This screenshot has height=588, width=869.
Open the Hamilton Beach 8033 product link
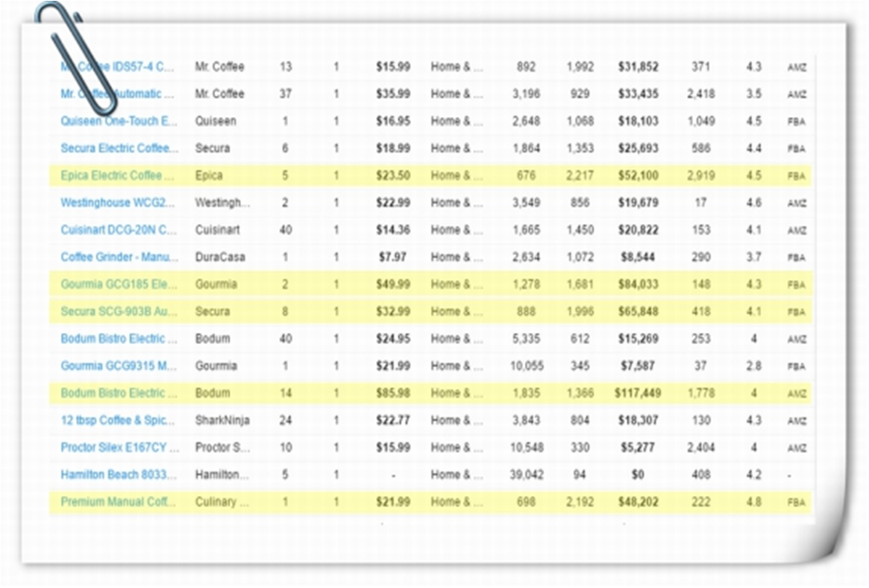[118, 475]
